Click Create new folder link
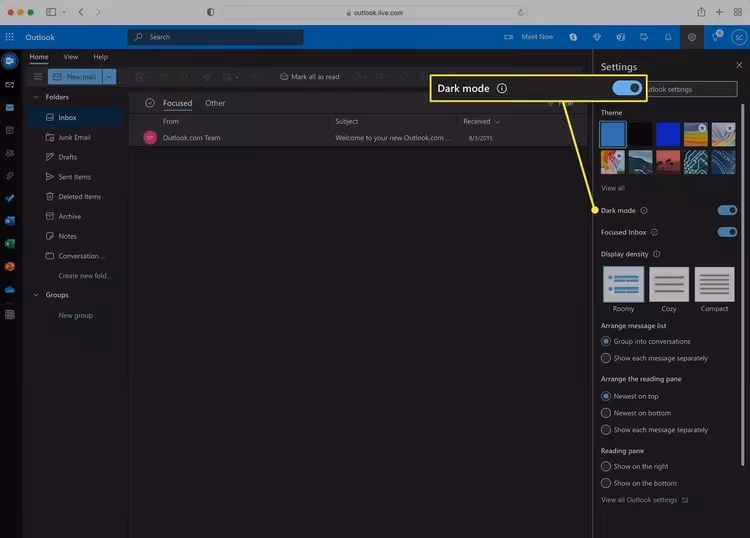This screenshot has width=750, height=538. pyautogui.click(x=85, y=276)
